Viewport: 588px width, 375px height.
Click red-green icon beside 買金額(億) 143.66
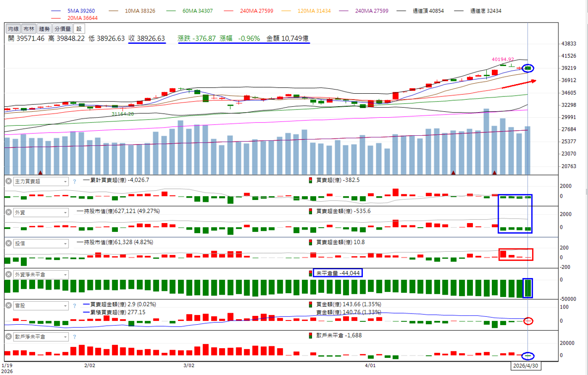click(x=310, y=304)
